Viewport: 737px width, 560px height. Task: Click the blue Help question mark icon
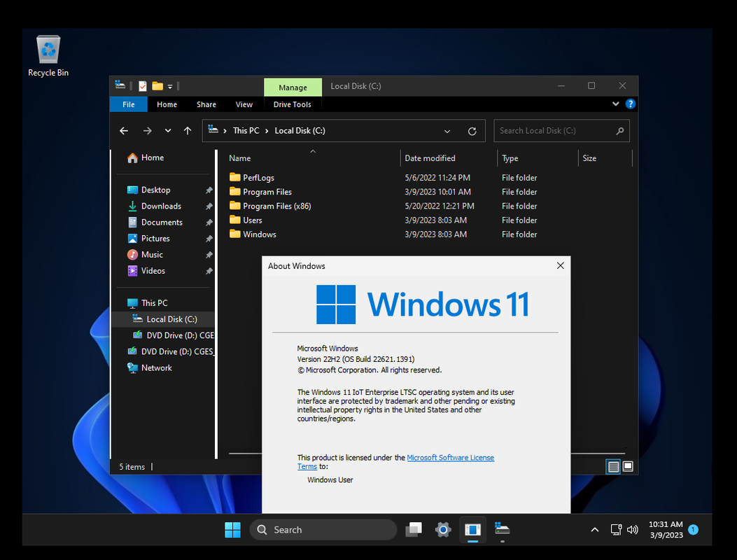tap(631, 104)
